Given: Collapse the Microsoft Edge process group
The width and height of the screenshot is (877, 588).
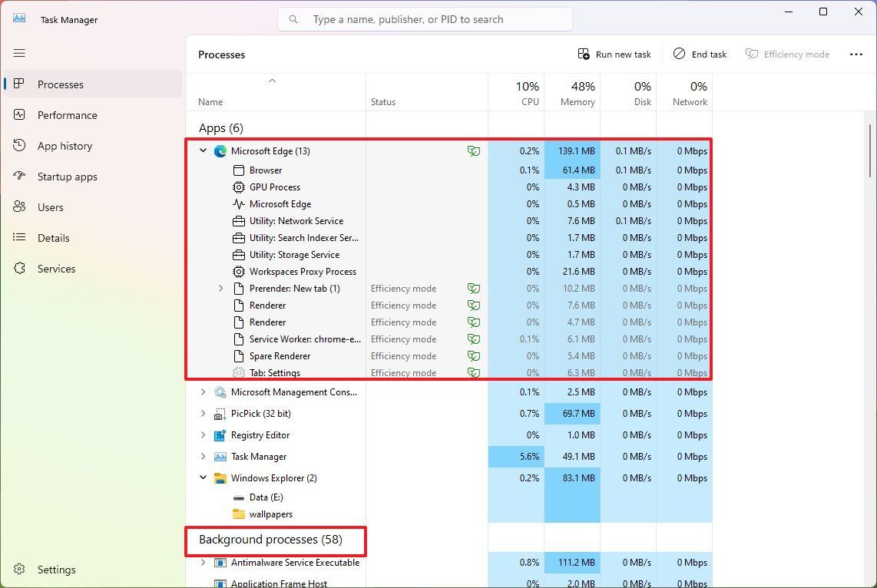Looking at the screenshot, I should point(203,150).
